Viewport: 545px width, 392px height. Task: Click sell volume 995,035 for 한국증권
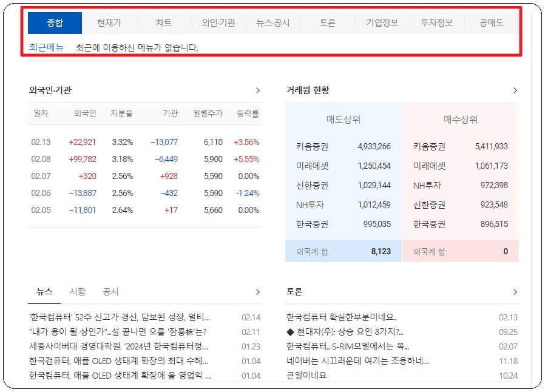377,225
